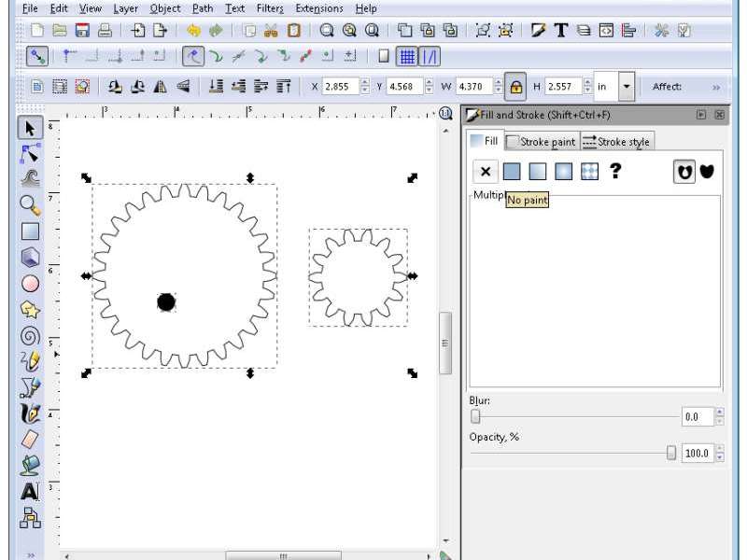Set fill to No paint
Viewport: 747px width, 560px height.
tap(486, 172)
